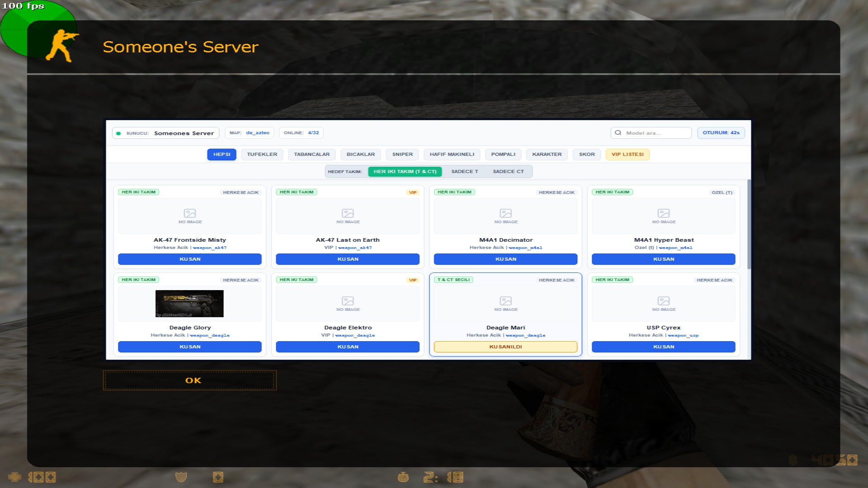This screenshot has width=868, height=488.
Task: Click KUSAN under AK-47 Last on Earth
Action: click(x=348, y=259)
